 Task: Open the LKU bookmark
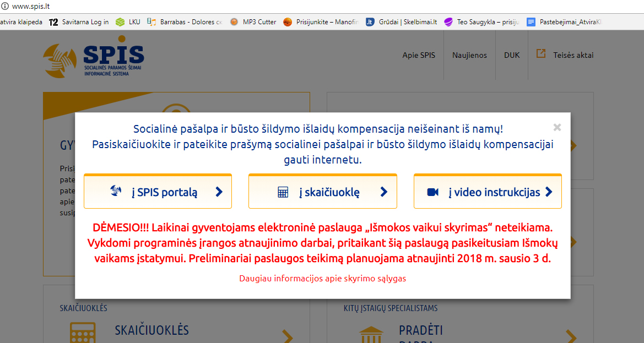[x=128, y=22]
